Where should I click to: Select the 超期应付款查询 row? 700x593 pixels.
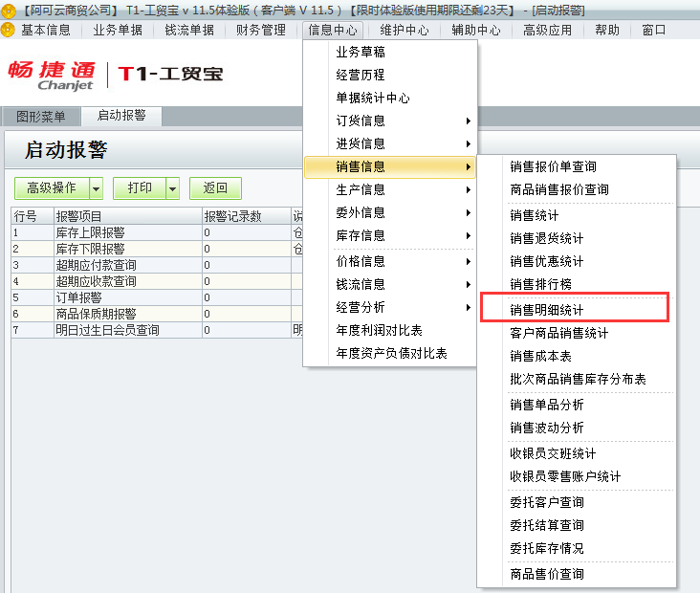157,265
